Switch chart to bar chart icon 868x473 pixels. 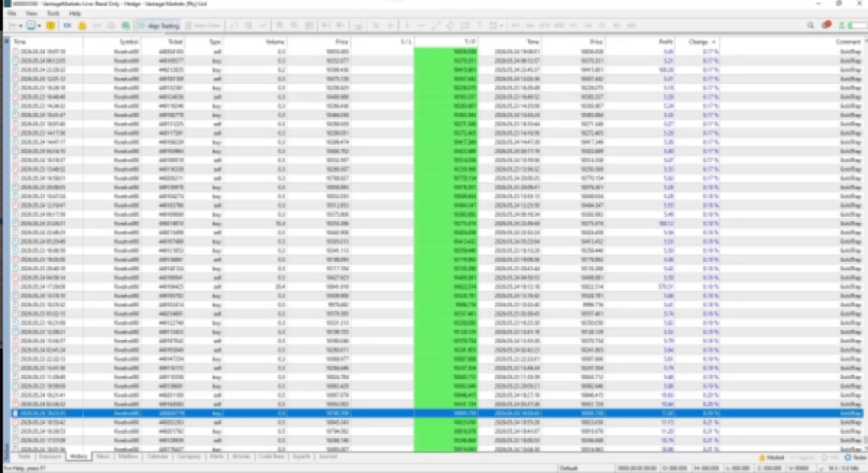(x=234, y=25)
